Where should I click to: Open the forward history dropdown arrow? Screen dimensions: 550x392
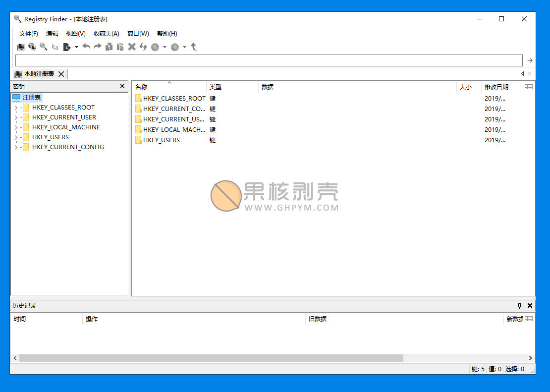click(x=184, y=47)
